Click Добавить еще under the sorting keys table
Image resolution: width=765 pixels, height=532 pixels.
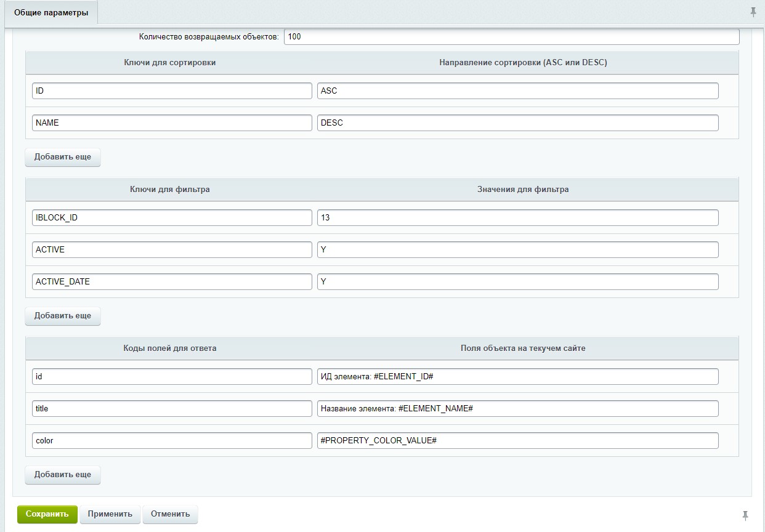pyautogui.click(x=62, y=157)
